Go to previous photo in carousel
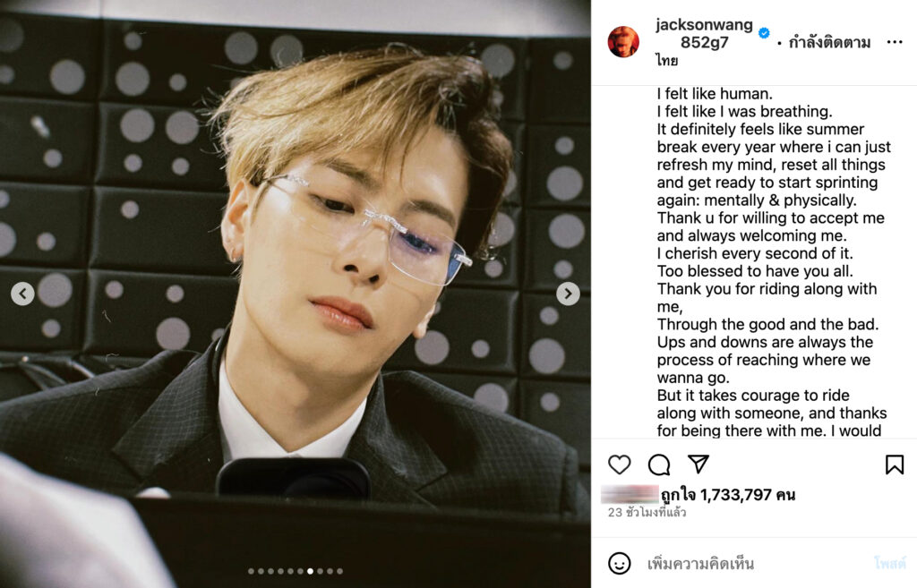The height and width of the screenshot is (588, 917). tap(22, 294)
